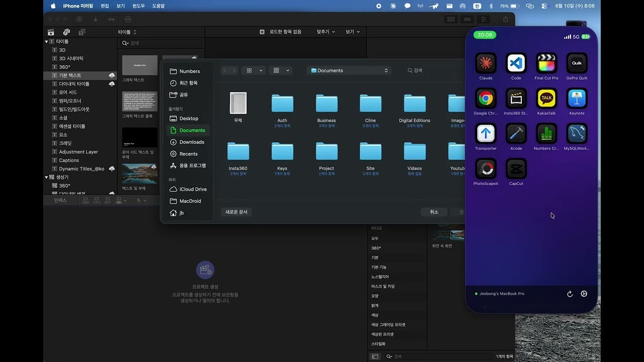Click the import media arrow in toolbar

[96, 19]
